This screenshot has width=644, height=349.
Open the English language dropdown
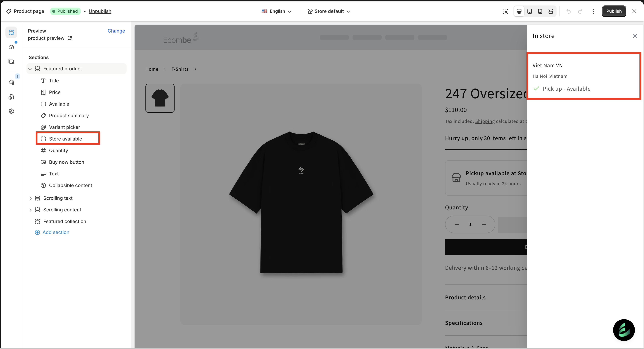point(277,11)
